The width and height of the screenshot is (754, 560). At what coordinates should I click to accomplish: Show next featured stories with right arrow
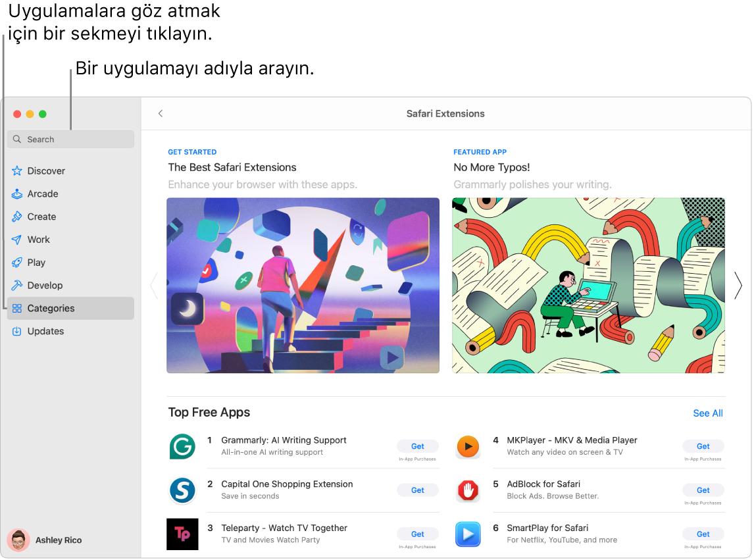click(738, 286)
